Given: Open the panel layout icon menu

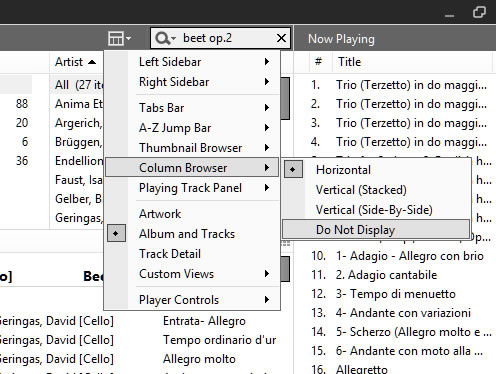Looking at the screenshot, I should coord(119,39).
